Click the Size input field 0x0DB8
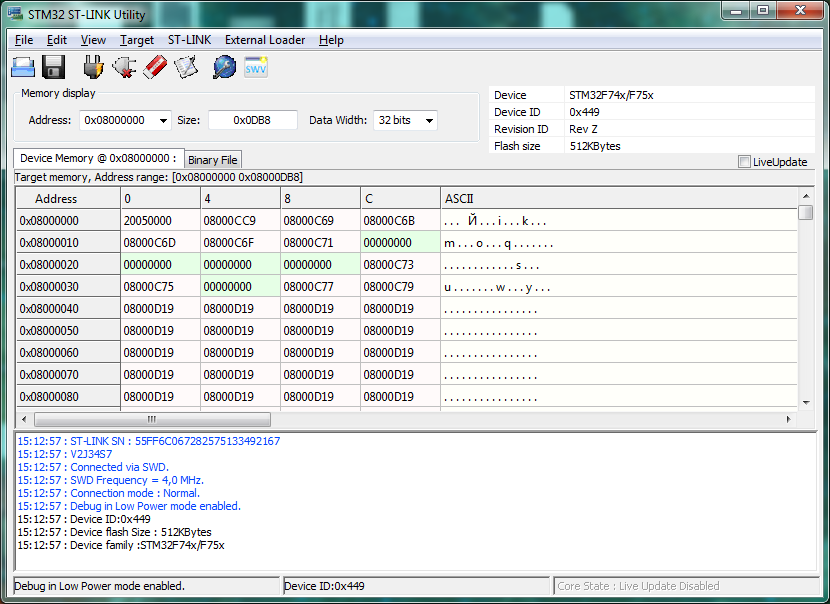830x604 pixels. (x=252, y=120)
